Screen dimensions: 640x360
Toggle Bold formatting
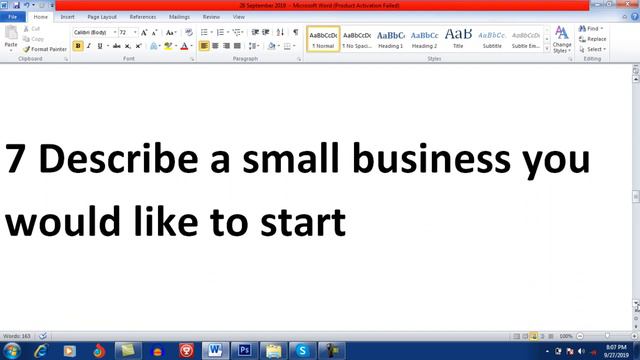pyautogui.click(x=78, y=46)
